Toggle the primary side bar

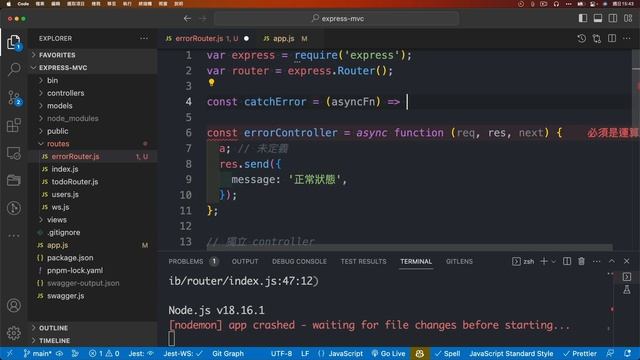(x=583, y=18)
